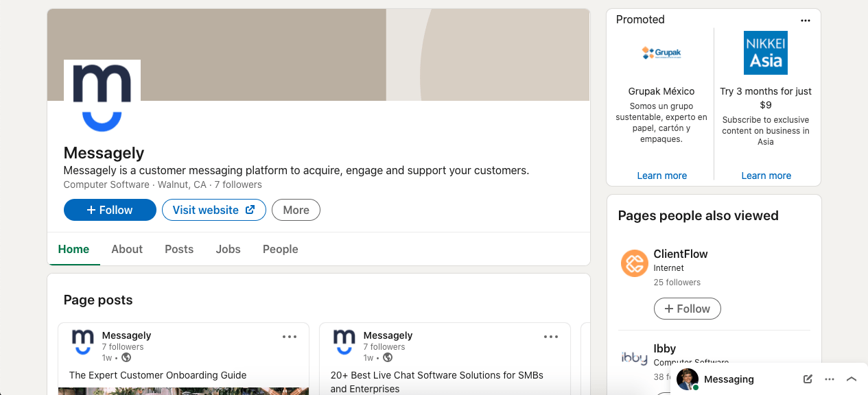Open the ClientFlow page name link
The height and width of the screenshot is (395, 868).
(680, 254)
